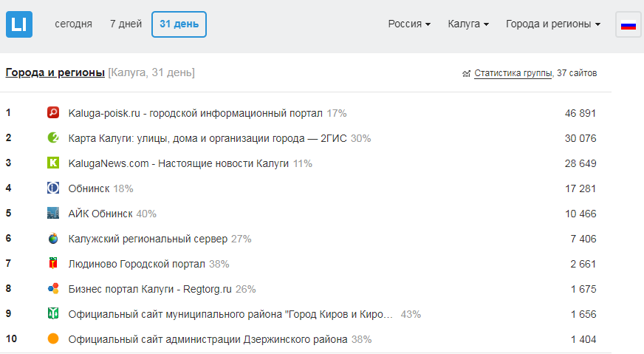Image resolution: width=644 pixels, height=354 pixels.
Task: Click the green 2GIS map favicon
Action: 53,138
